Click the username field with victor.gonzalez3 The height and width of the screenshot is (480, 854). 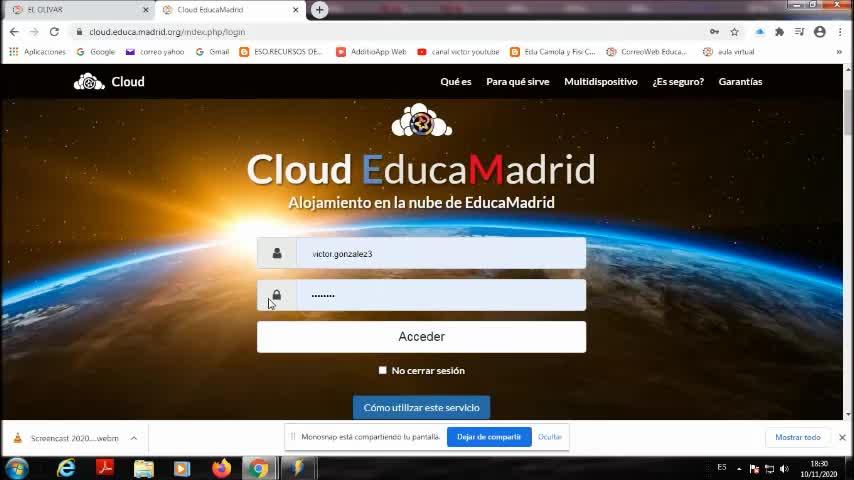(422, 253)
